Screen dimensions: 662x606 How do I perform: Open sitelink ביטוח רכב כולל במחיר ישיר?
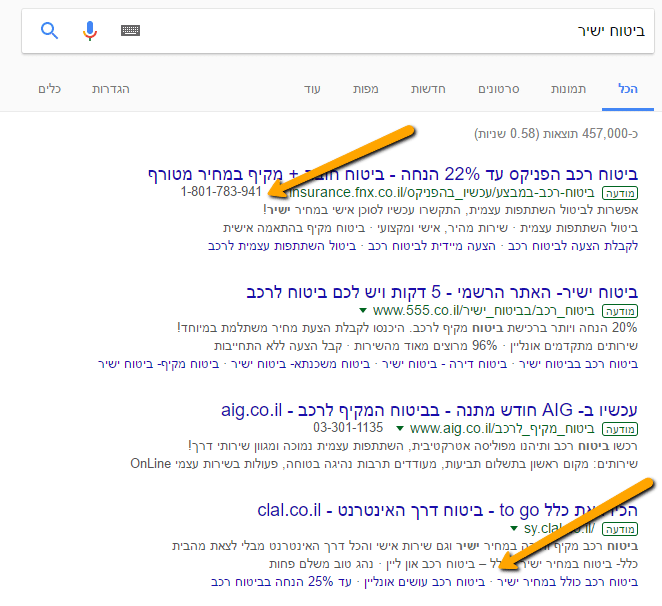tap(567, 582)
